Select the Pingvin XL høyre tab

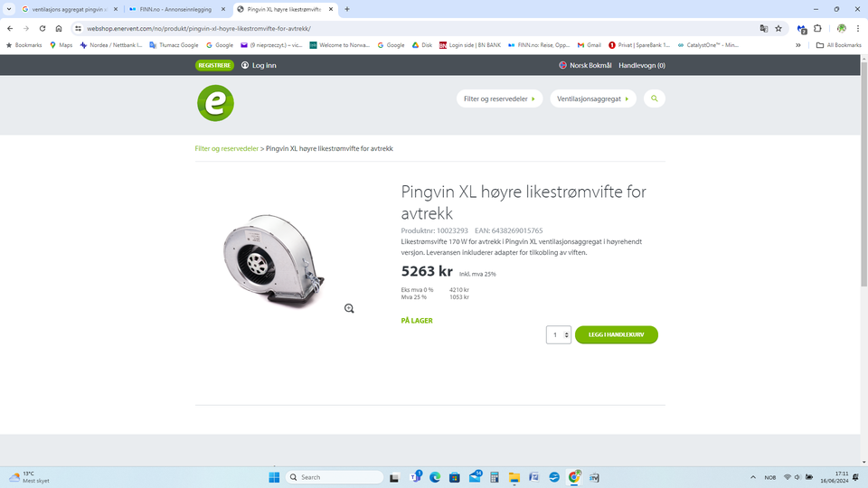(283, 9)
